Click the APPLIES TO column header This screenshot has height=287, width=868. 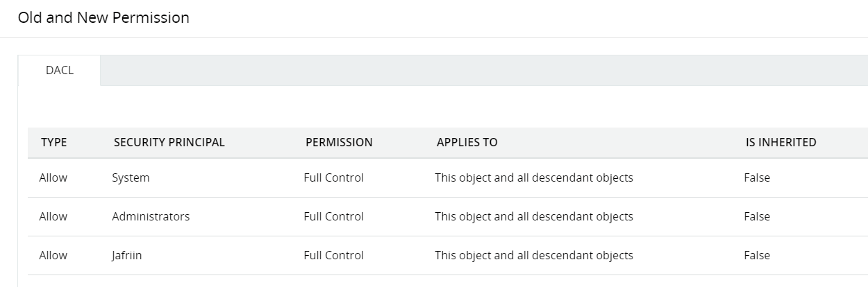(x=467, y=142)
